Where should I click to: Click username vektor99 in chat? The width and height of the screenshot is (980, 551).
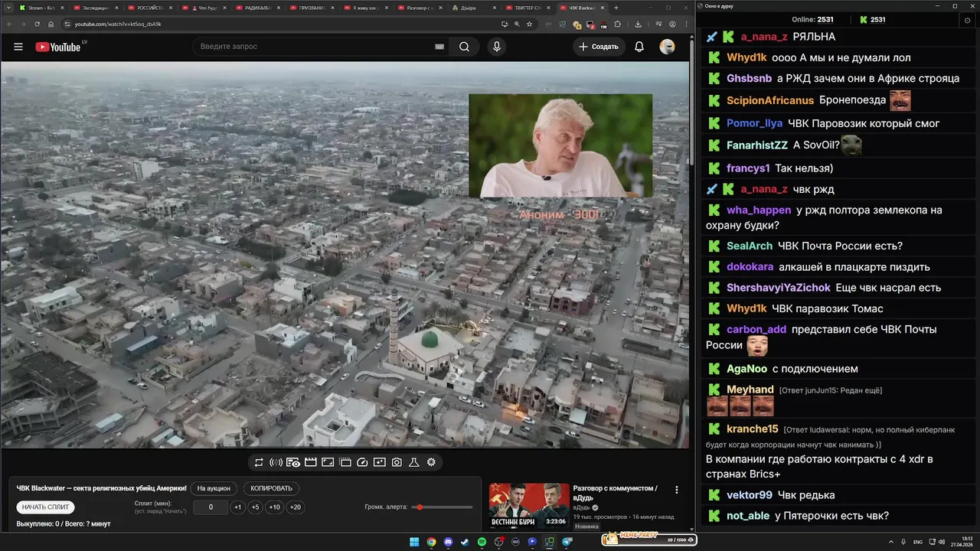750,495
